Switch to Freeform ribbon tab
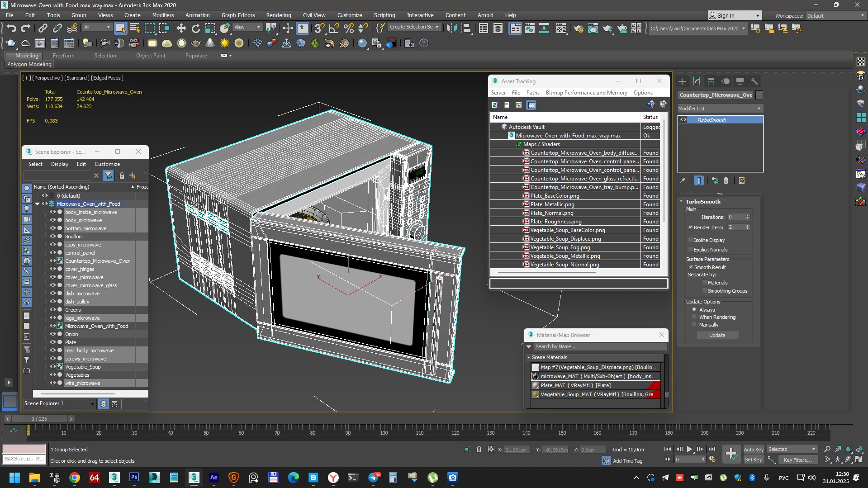Screen dimensions: 868x488 click(x=63, y=56)
